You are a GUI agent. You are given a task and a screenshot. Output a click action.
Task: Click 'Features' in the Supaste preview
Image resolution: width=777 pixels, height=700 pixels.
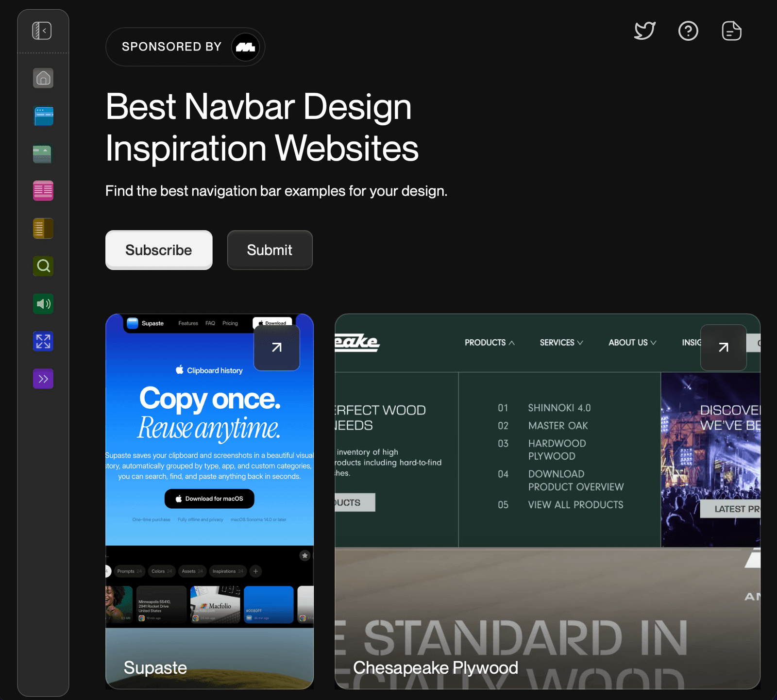click(188, 323)
